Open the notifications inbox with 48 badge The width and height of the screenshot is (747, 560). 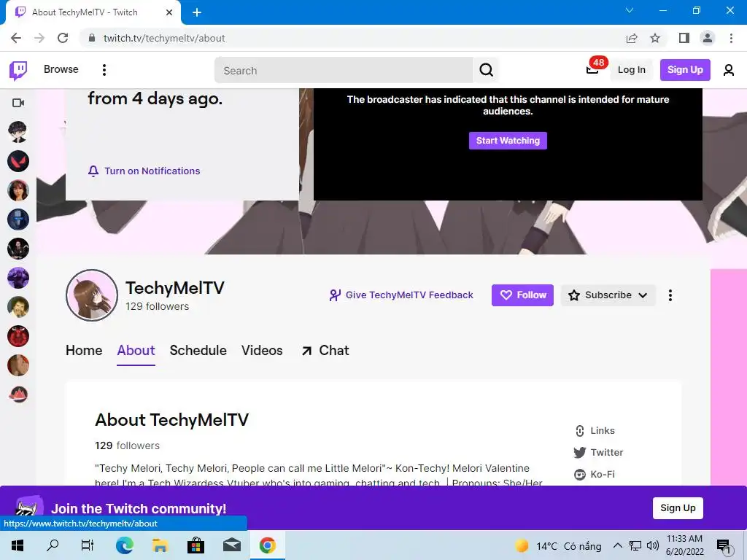592,69
